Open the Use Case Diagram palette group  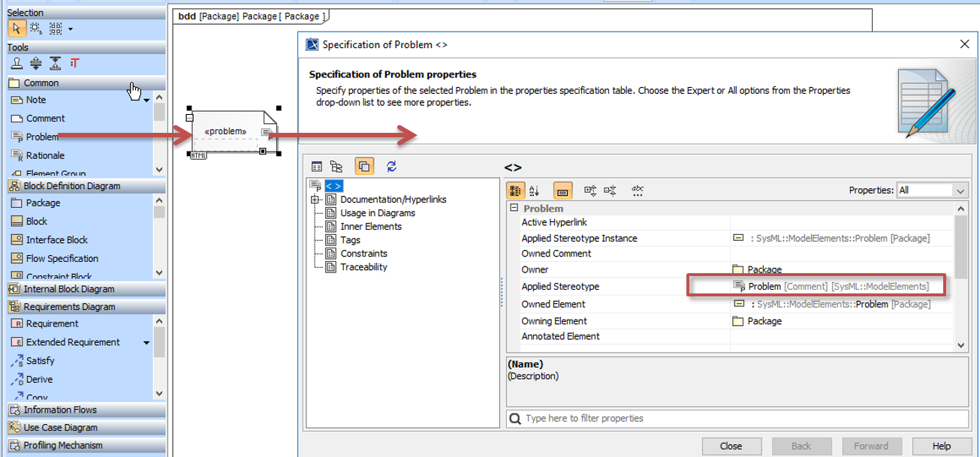(60, 428)
